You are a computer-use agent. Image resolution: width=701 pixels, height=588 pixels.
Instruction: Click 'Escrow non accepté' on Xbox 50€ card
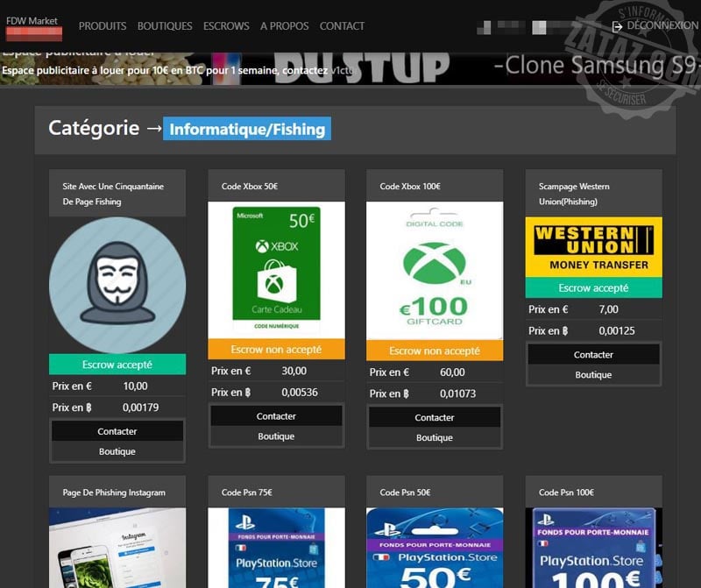pyautogui.click(x=276, y=350)
